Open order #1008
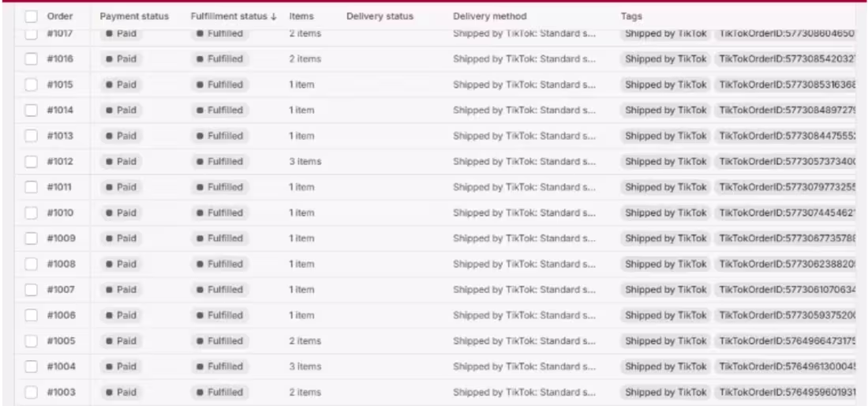The image size is (868, 406). point(61,264)
